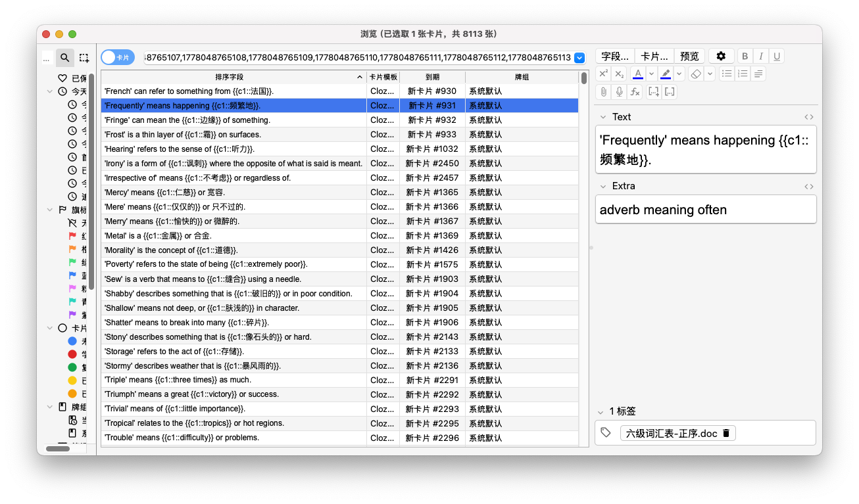The height and width of the screenshot is (504, 859).
Task: Apply superscript formatting
Action: [603, 74]
